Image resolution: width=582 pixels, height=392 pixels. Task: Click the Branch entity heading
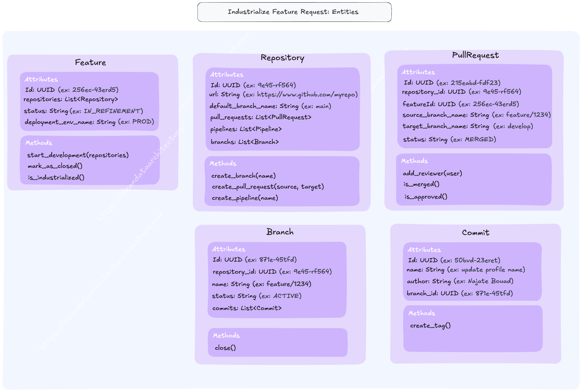280,232
